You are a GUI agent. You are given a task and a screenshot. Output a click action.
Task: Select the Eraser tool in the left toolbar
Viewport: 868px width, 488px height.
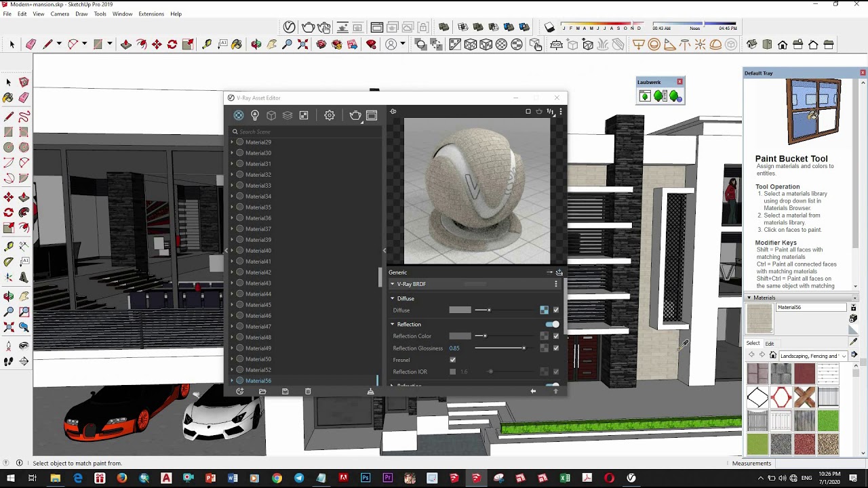pos(24,97)
